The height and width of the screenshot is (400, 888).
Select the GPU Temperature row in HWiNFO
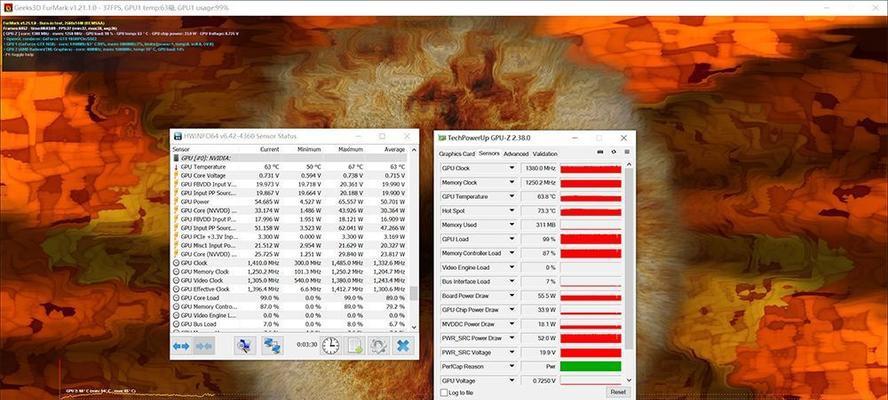tap(289, 167)
